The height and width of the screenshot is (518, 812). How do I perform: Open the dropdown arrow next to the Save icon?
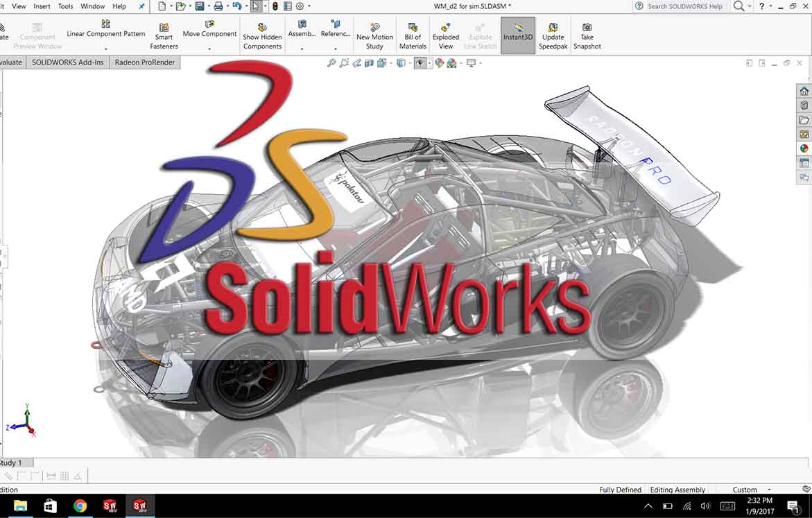(x=208, y=6)
